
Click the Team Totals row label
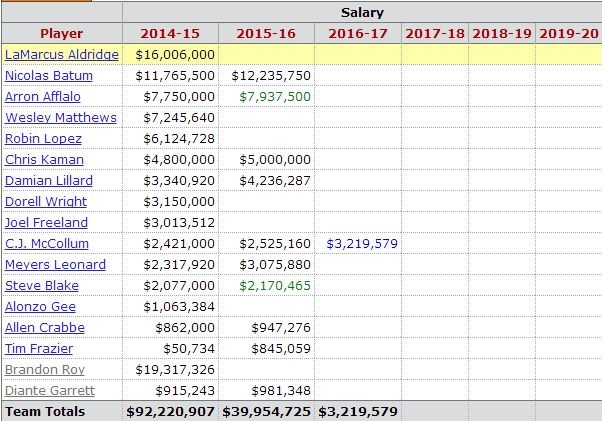pos(45,411)
